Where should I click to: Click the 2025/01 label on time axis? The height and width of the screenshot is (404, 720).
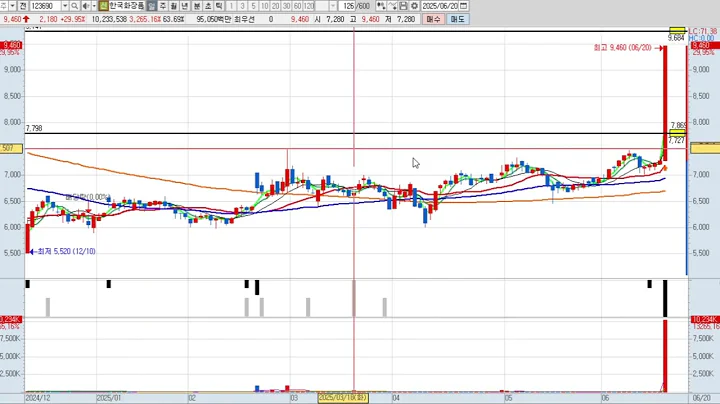109,398
